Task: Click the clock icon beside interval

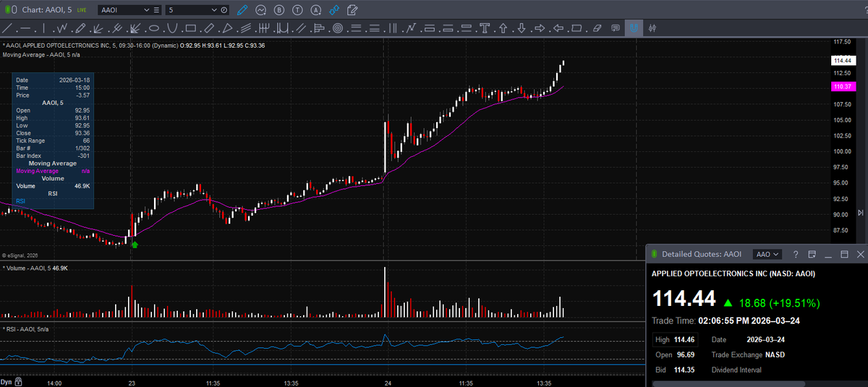Action: click(224, 10)
